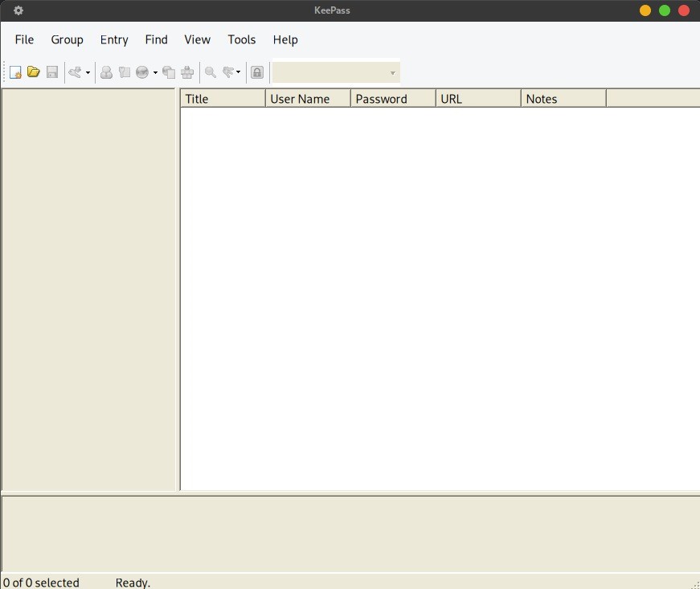Open the Find menu

pyautogui.click(x=156, y=39)
